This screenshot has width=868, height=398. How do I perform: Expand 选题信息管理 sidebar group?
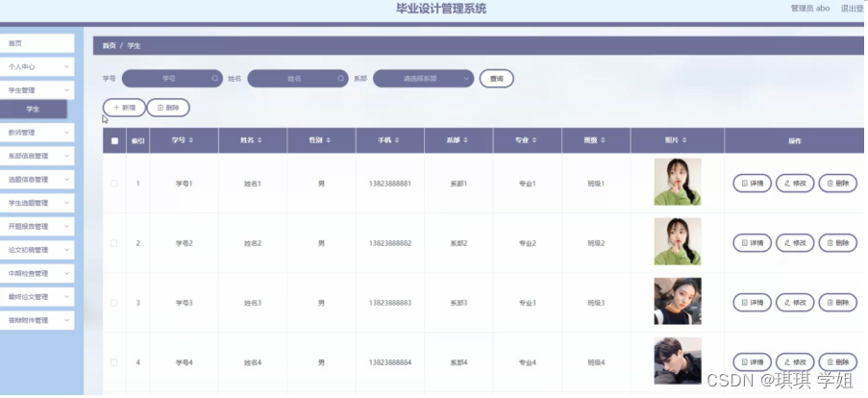click(37, 180)
